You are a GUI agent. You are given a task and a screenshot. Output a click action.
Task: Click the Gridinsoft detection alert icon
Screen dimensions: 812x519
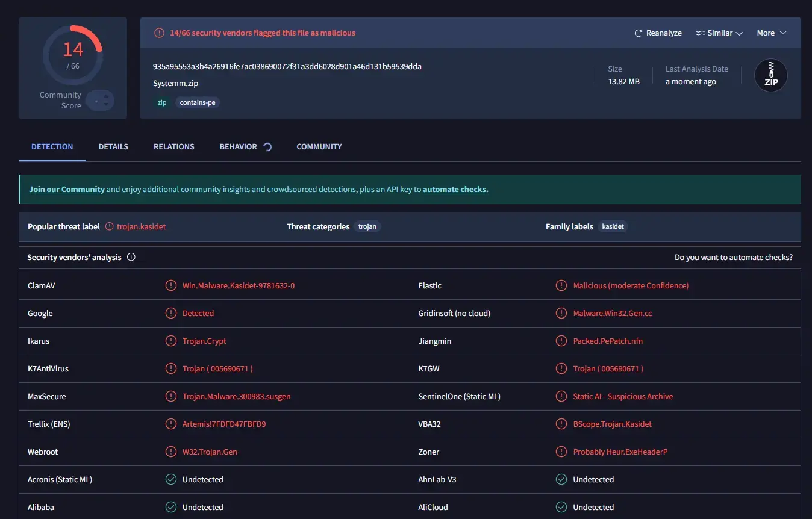point(561,313)
